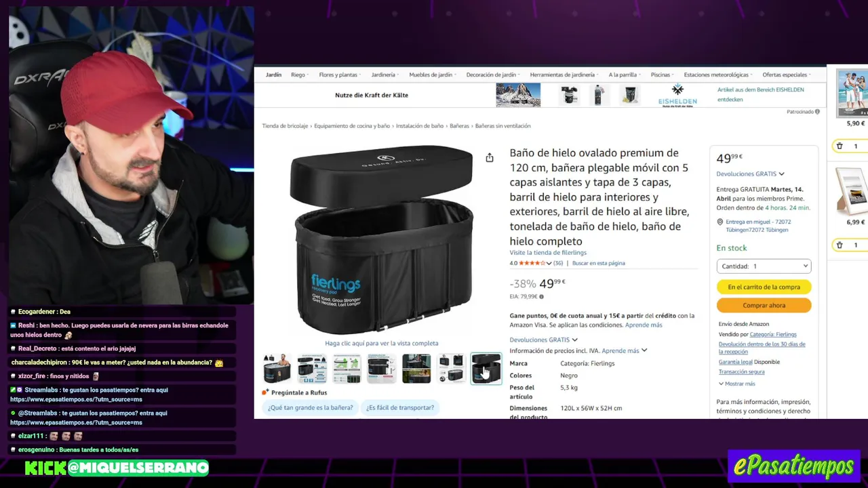Click the '120L x 56W x 52H cm' dimensions value

click(x=591, y=408)
